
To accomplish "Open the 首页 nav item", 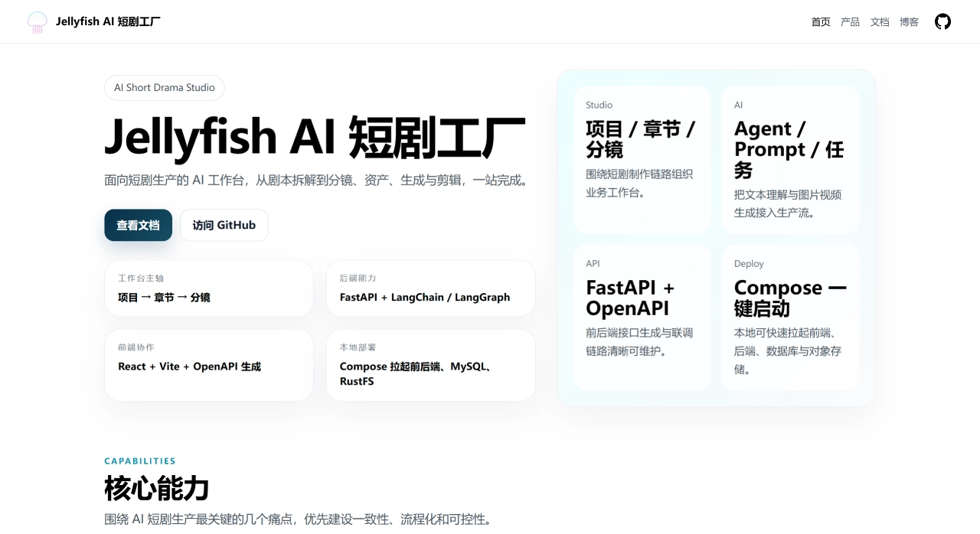I will [x=821, y=22].
